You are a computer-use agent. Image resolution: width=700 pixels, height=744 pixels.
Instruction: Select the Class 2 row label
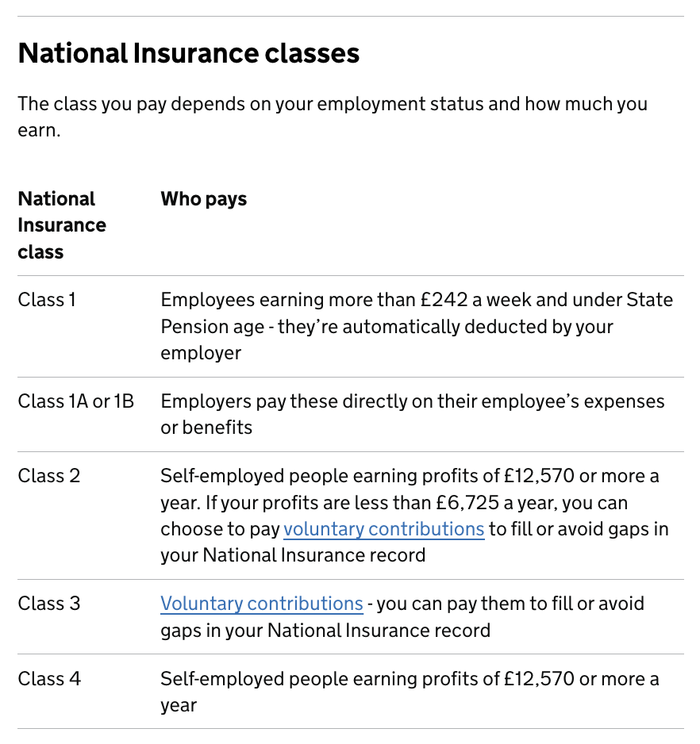coord(49,476)
